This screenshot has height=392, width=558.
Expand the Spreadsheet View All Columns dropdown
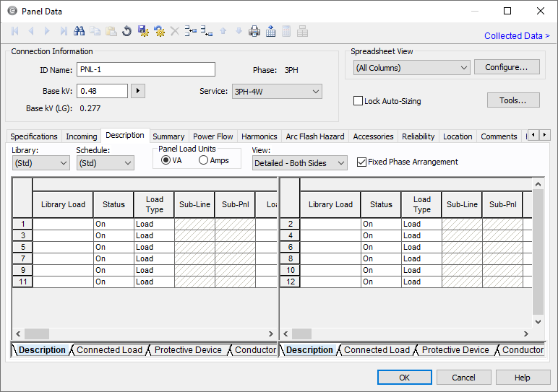(x=411, y=68)
